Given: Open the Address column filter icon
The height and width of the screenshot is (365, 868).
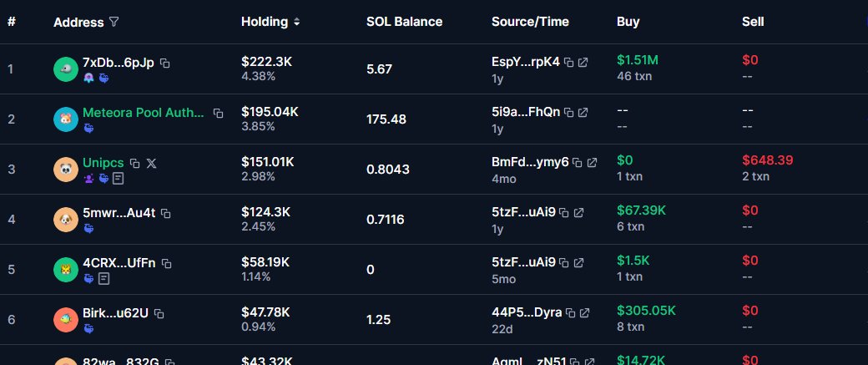Looking at the screenshot, I should [x=114, y=23].
